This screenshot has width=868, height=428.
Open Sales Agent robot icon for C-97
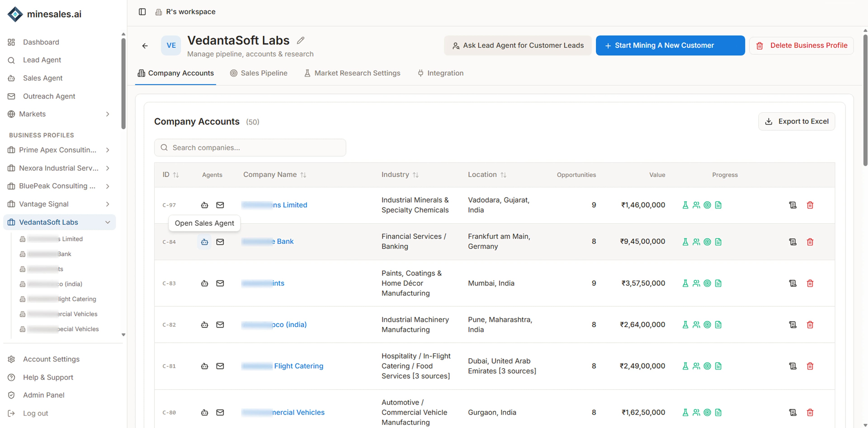[x=205, y=205]
